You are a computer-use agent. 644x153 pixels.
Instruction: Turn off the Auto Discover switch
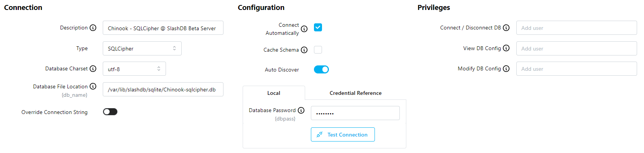[321, 70]
